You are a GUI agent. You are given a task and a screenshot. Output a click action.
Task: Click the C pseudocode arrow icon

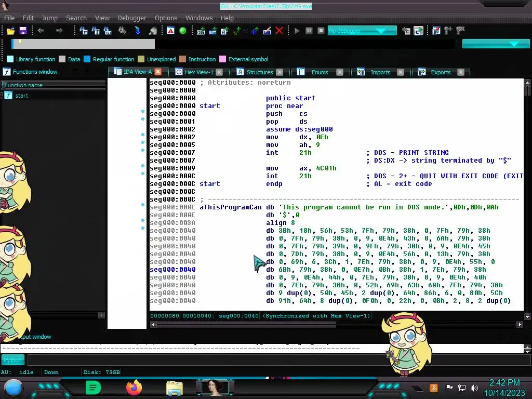pos(406,31)
